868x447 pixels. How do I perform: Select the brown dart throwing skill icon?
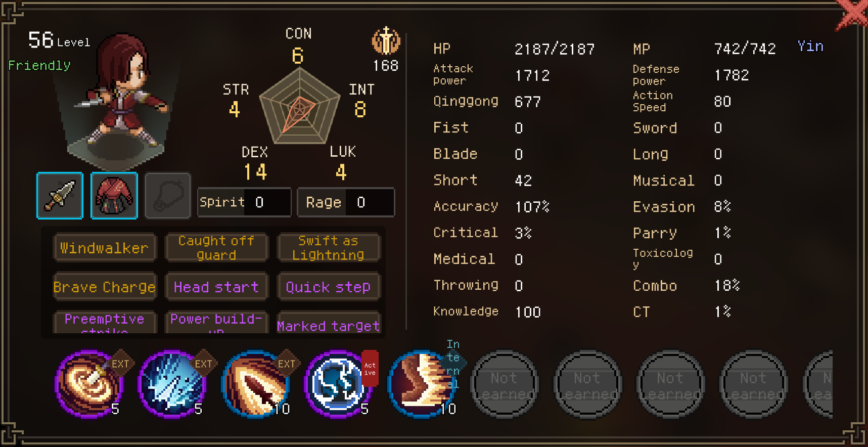tap(255, 384)
